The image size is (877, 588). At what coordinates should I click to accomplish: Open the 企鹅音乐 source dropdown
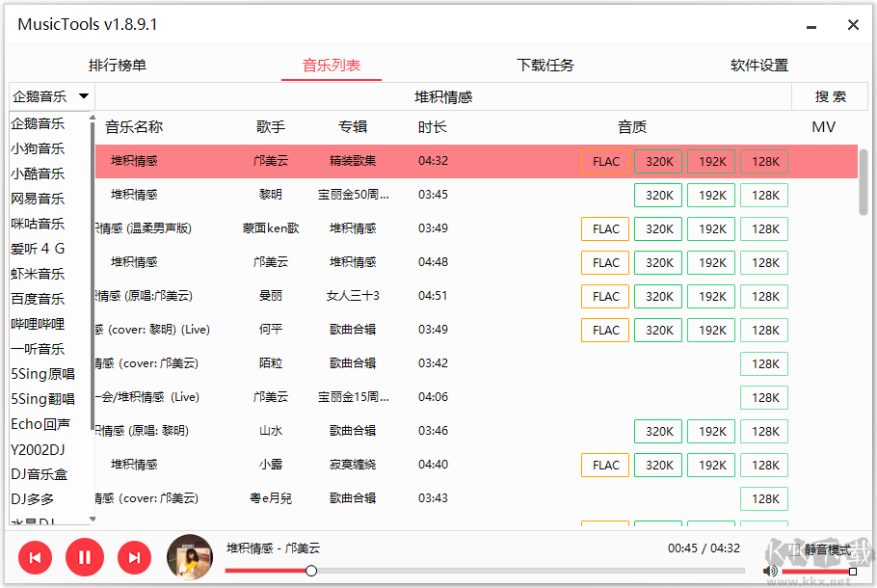51,95
